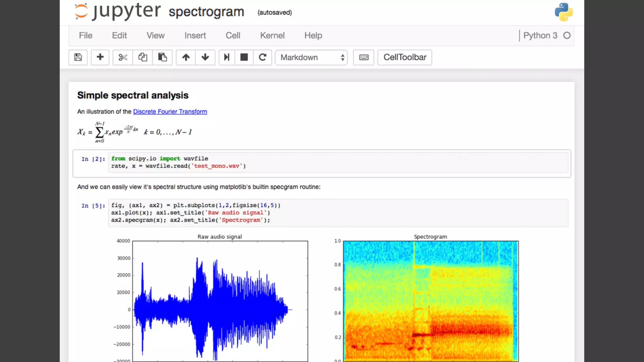Click into the plt.subplots code cell
The width and height of the screenshot is (644, 362).
338,213
